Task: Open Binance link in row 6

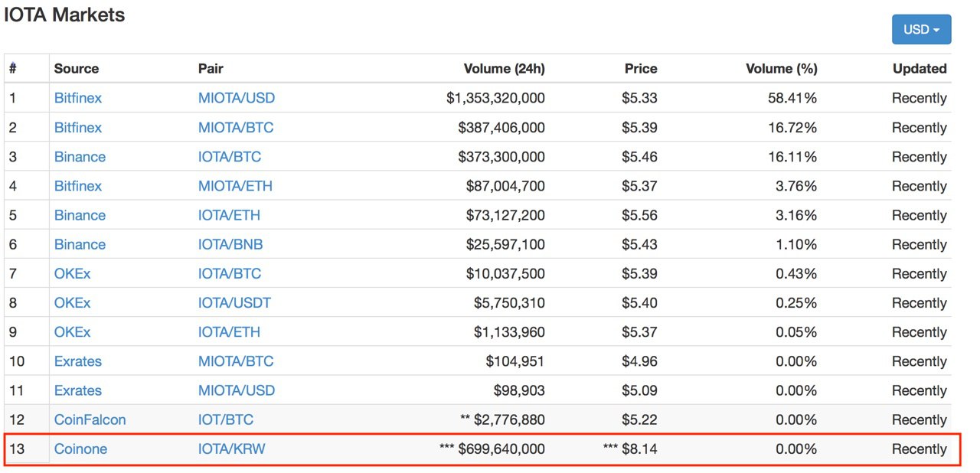Action: (80, 244)
